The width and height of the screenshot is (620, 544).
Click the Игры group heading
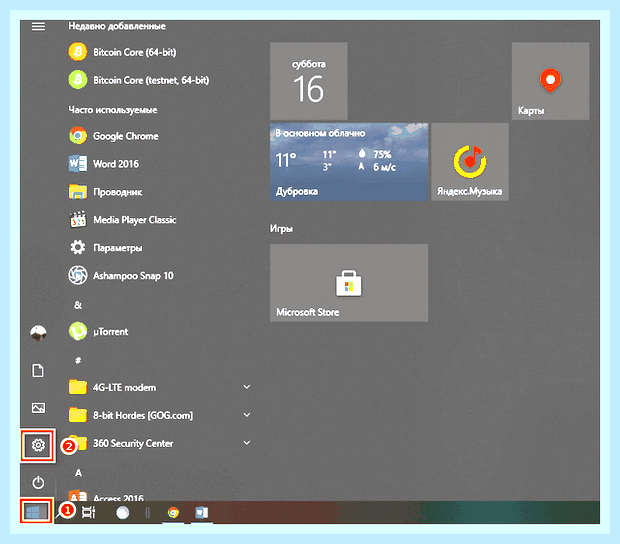pos(281,229)
